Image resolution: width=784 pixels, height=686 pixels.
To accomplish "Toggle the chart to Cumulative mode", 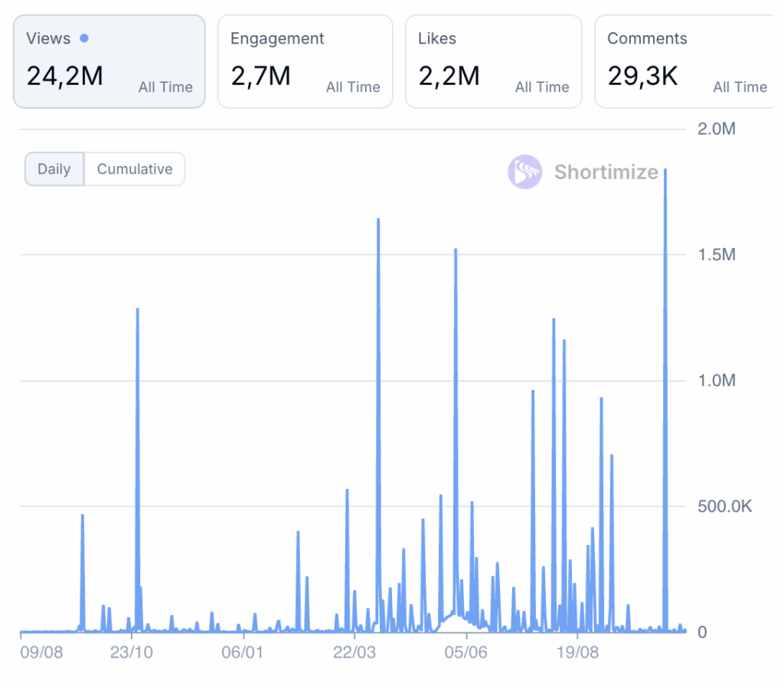I will (135, 169).
